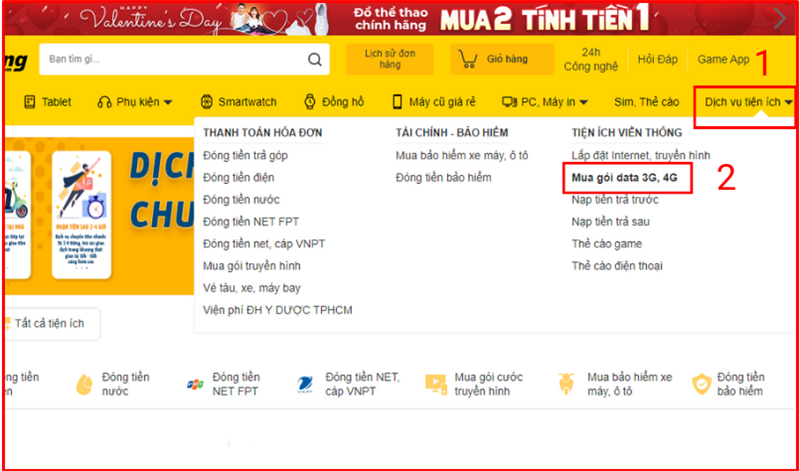Open the Dịch vụ tiện ích dropdown menu
The height and width of the screenshot is (471, 800).
tap(748, 102)
